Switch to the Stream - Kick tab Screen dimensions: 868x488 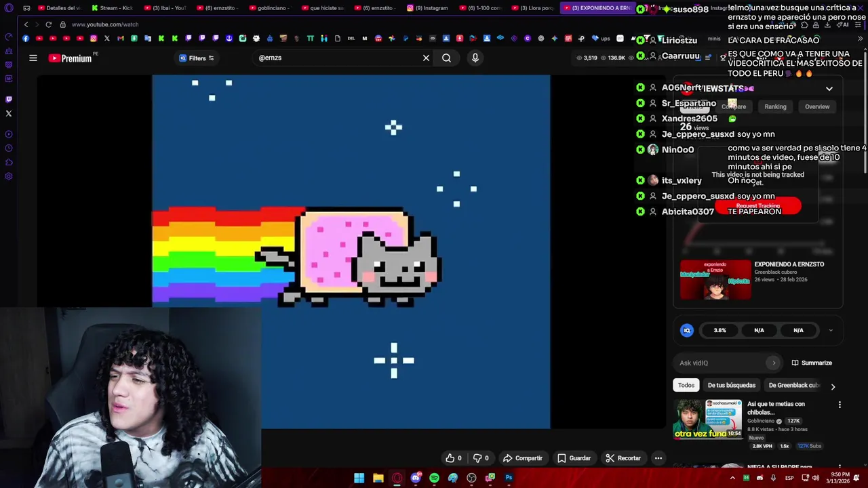(x=112, y=8)
